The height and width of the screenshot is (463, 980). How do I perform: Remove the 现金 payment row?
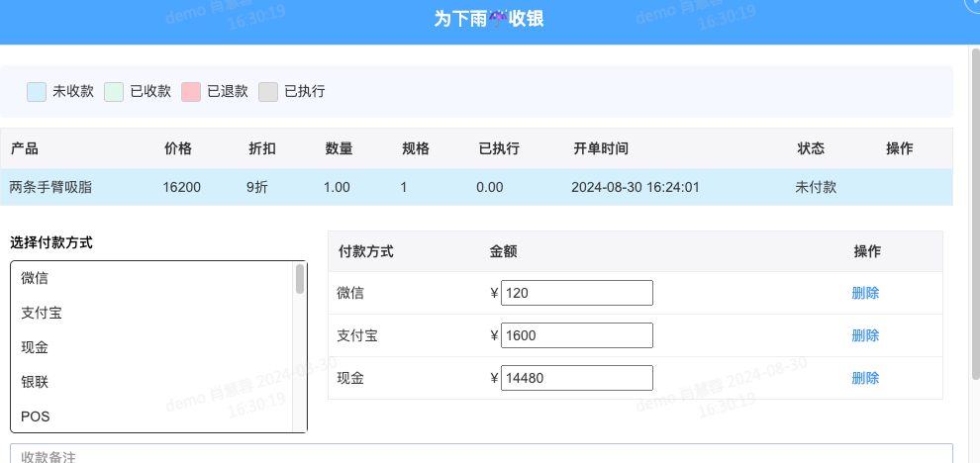[865, 378]
